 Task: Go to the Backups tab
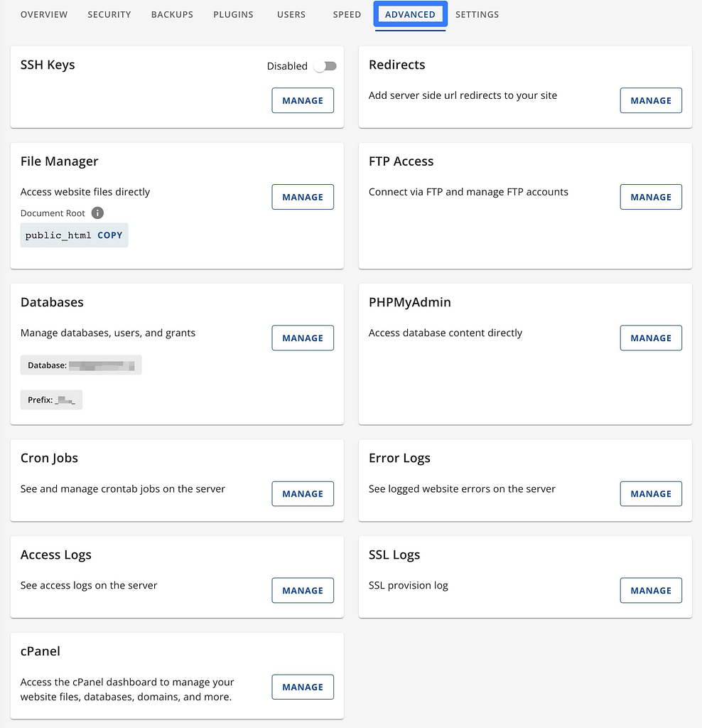pos(171,14)
